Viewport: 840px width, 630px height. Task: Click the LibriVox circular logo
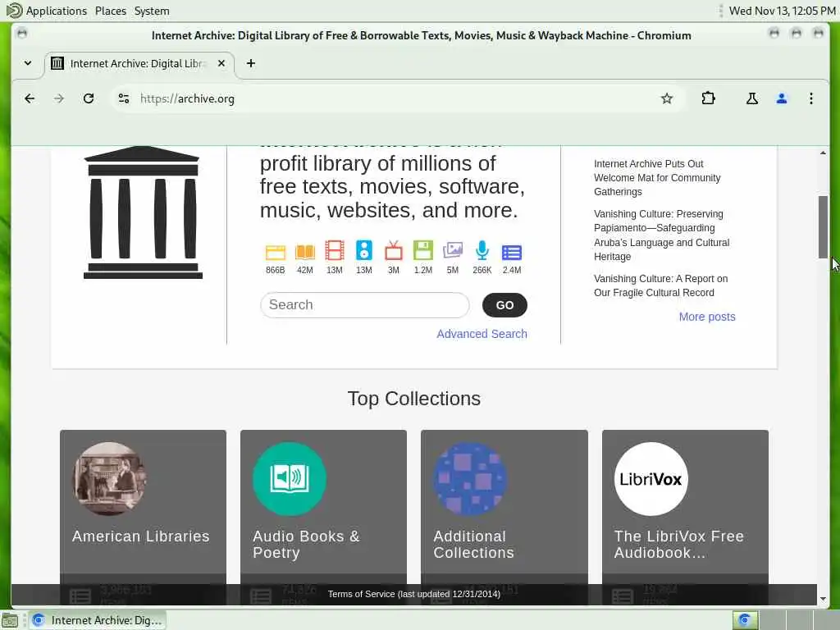point(651,479)
